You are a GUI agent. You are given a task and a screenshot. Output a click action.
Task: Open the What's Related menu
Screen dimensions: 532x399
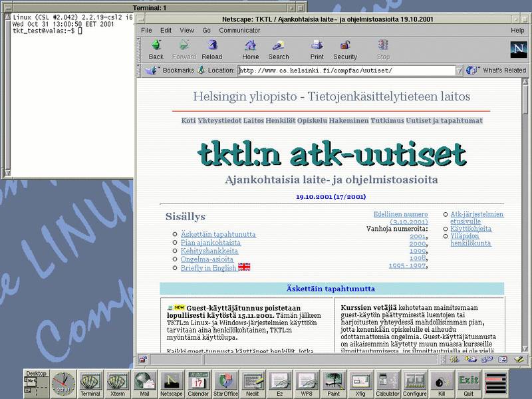tap(497, 70)
